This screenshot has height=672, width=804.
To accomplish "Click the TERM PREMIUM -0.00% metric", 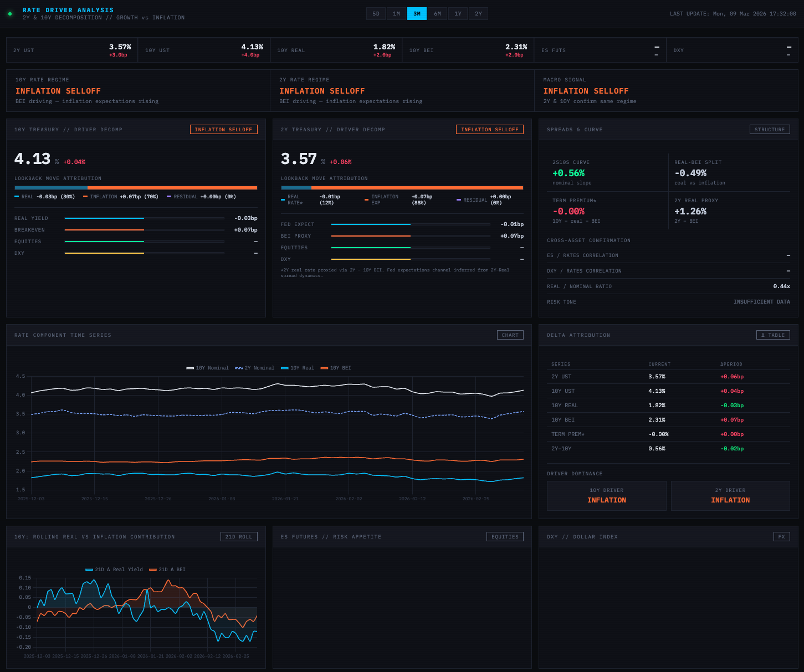I will tap(569, 212).
